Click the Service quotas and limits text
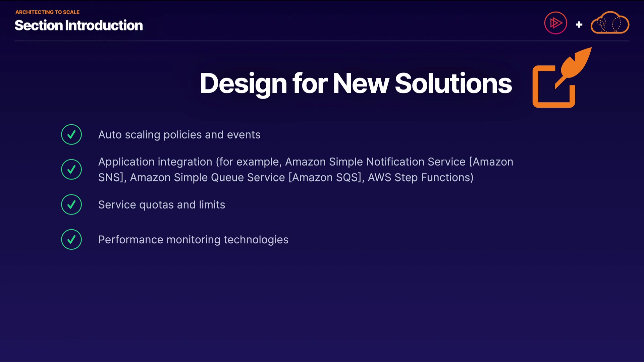The image size is (644, 362). pos(161,205)
